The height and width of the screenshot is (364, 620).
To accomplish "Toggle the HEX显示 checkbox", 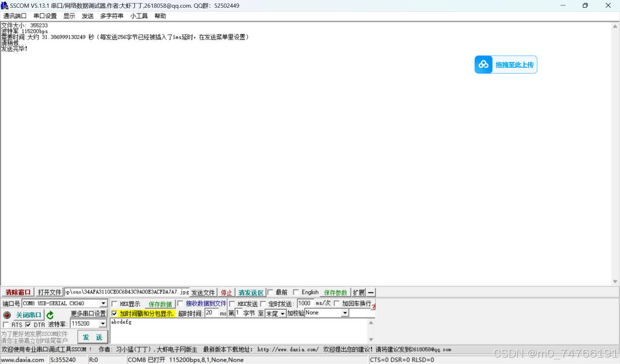I will (114, 304).
